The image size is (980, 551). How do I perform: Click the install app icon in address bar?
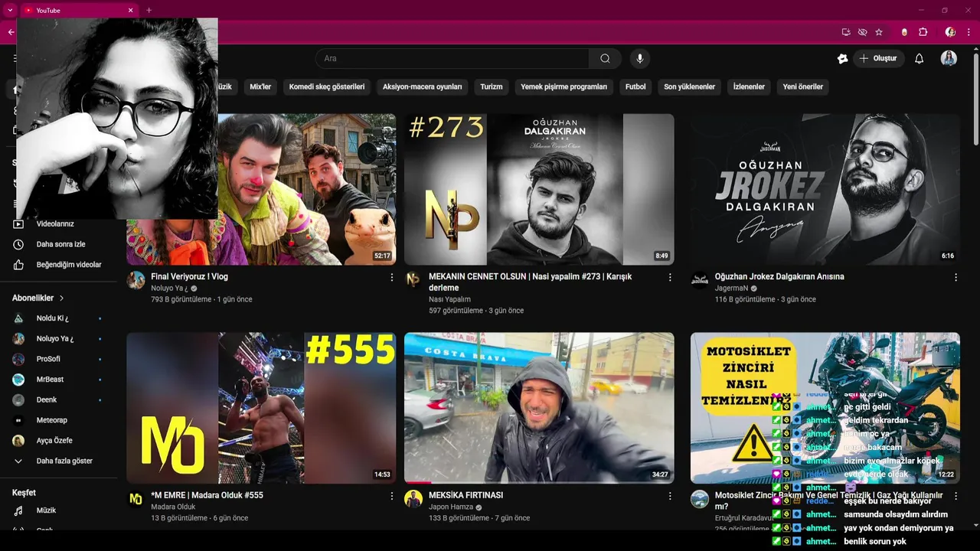click(x=846, y=32)
